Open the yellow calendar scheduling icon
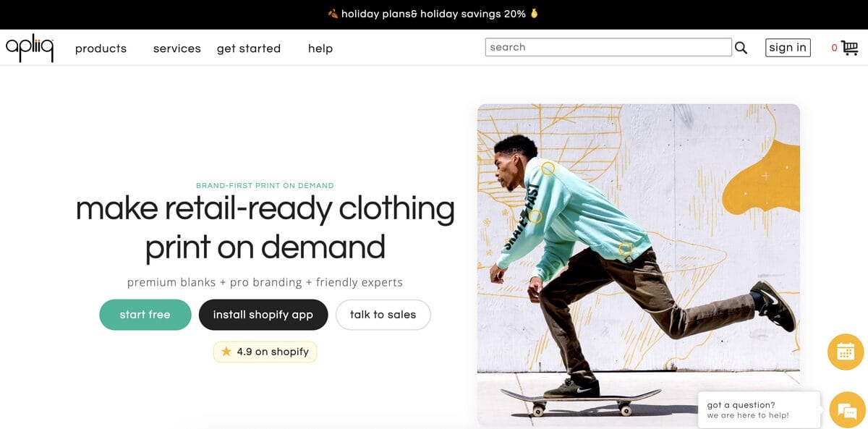The image size is (868, 429). 847,352
